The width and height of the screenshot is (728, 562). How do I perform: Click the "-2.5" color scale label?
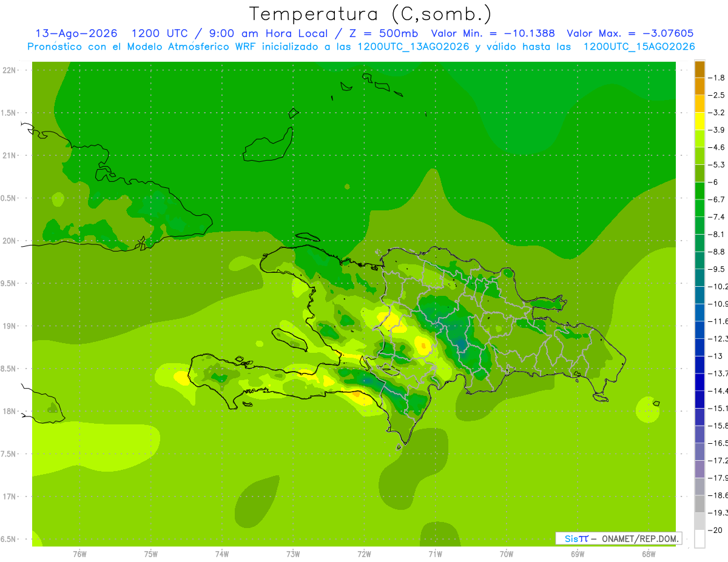click(717, 95)
